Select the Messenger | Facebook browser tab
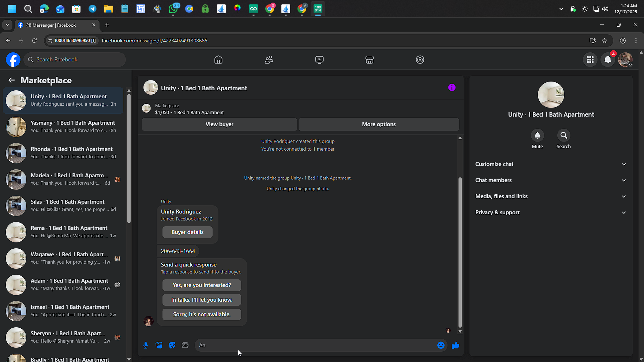644x362 pixels. 57,25
